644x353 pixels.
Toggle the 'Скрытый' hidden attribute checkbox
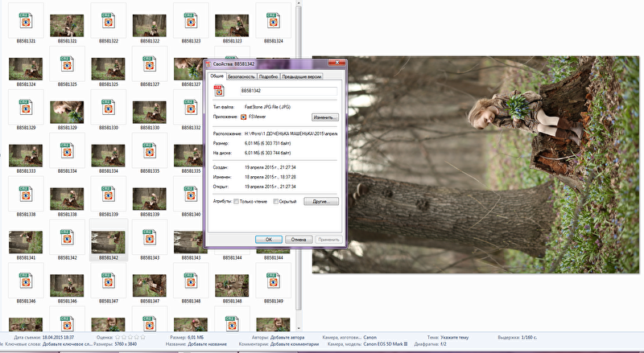(x=275, y=201)
